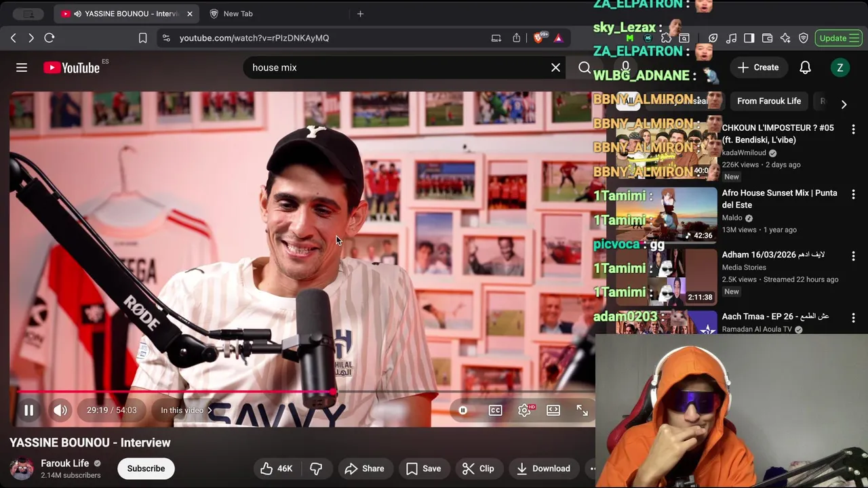
Task: Create a Clip from the video
Action: (x=478, y=468)
